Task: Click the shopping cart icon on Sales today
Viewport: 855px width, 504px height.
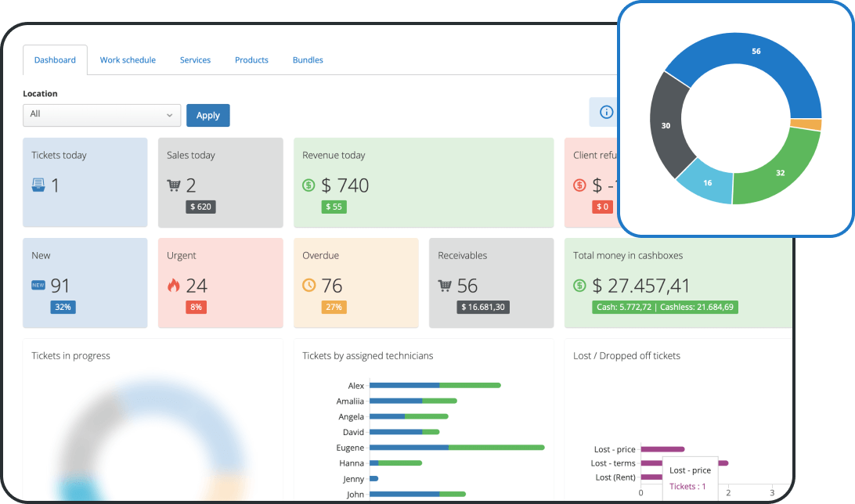Action: pos(173,184)
